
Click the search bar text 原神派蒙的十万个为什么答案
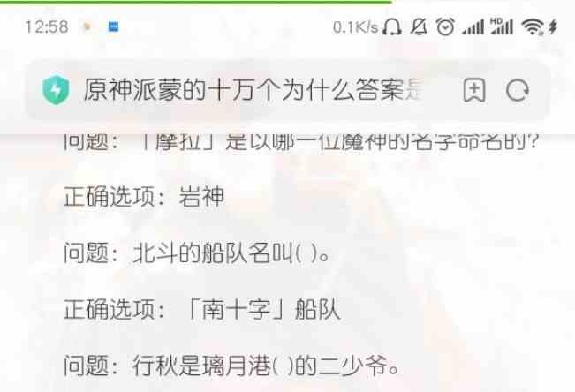click(253, 90)
